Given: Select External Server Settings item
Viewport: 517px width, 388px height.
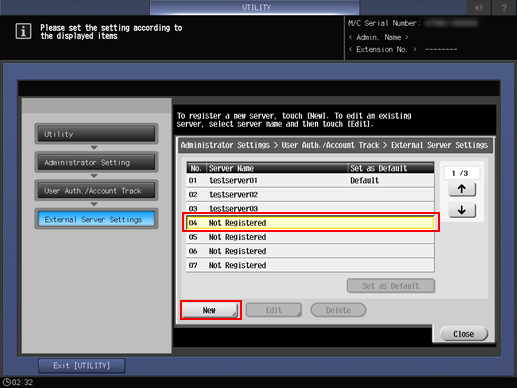Looking at the screenshot, I should click(96, 219).
